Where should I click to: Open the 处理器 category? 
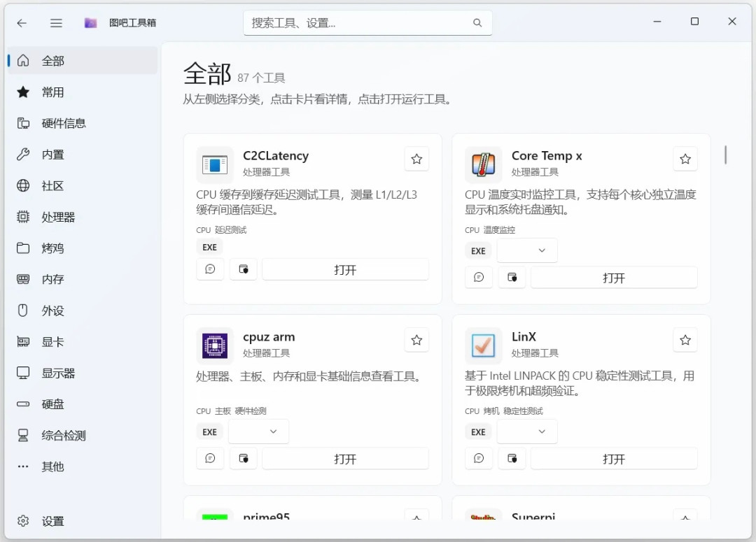point(83,217)
